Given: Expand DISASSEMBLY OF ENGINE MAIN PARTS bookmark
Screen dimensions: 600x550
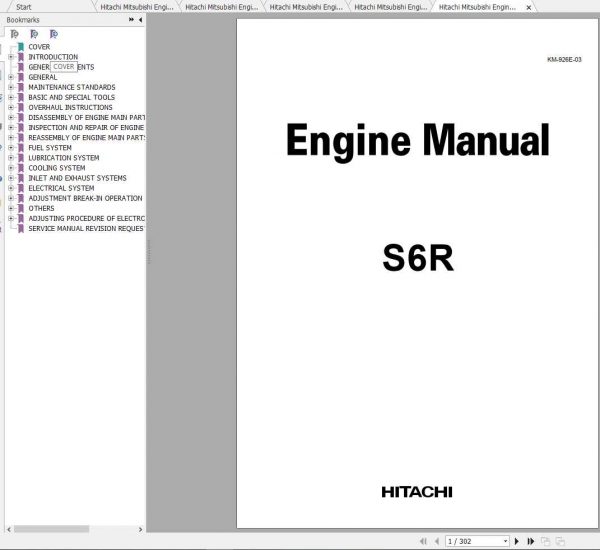Looking at the screenshot, I should click(x=11, y=118).
